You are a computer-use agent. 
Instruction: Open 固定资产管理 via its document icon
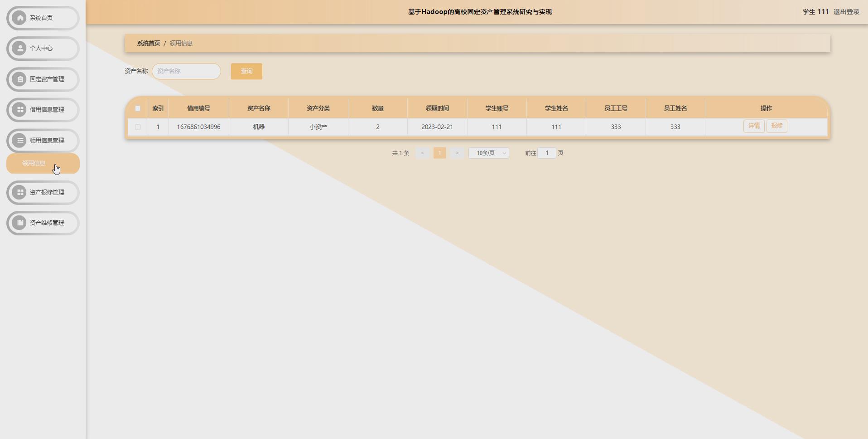19,79
